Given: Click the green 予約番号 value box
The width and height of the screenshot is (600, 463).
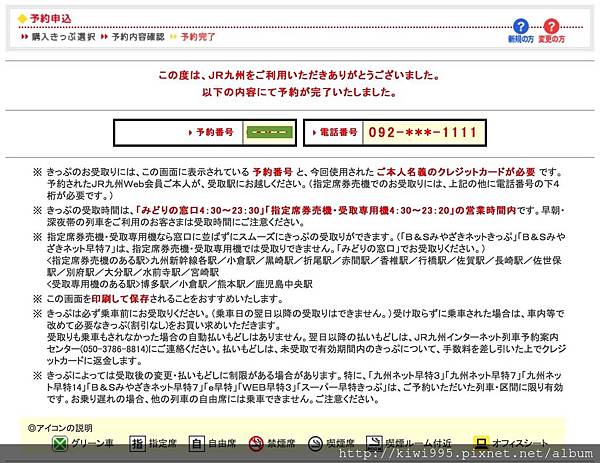Looking at the screenshot, I should (x=269, y=133).
